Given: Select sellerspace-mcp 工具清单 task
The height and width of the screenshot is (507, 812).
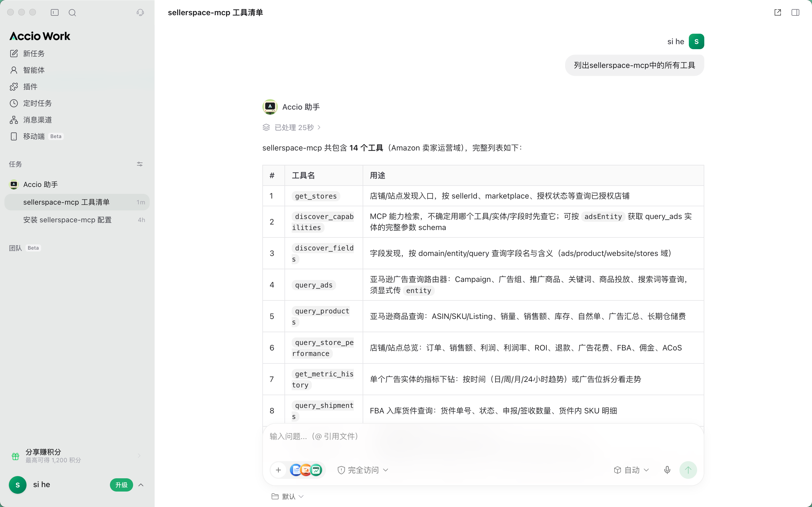Looking at the screenshot, I should (x=77, y=202).
